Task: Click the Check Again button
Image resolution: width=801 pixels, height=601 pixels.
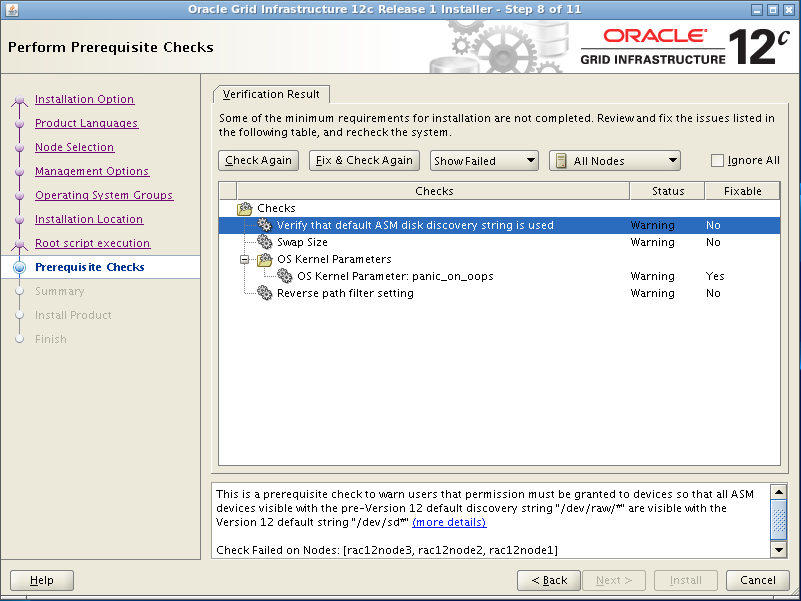Action: 258,160
